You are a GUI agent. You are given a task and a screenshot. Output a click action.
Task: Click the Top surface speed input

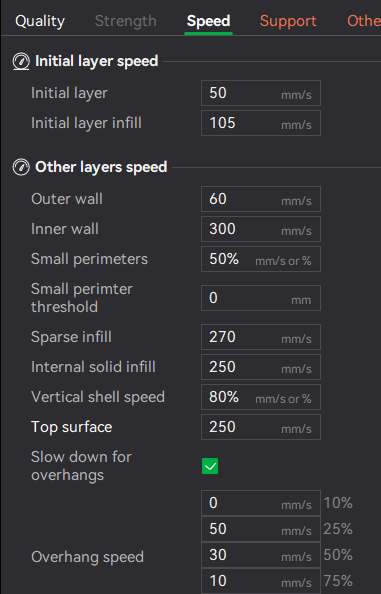(261, 427)
